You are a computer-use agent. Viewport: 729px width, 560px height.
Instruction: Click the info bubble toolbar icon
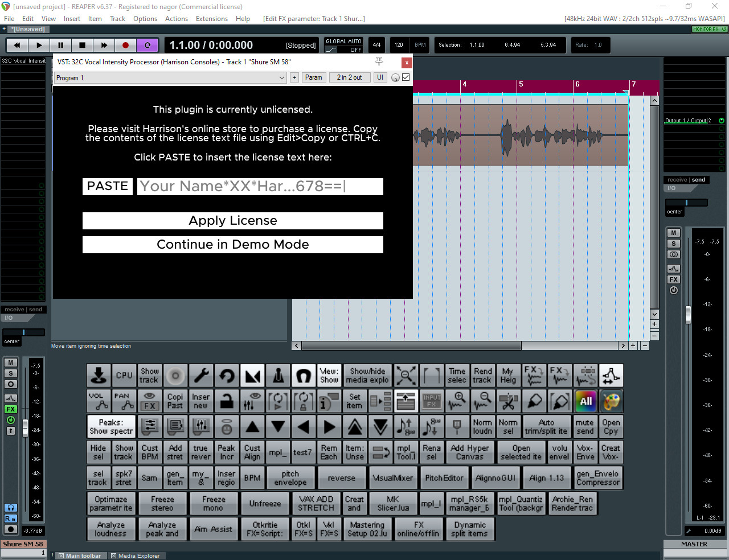(x=329, y=401)
